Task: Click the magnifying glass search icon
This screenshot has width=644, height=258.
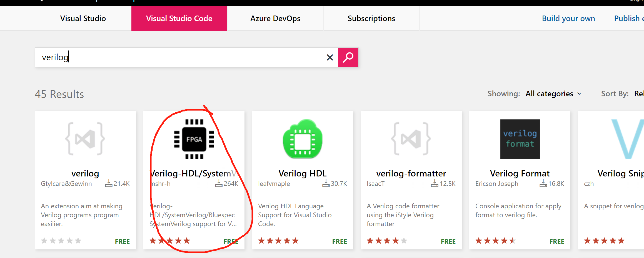Action: [x=348, y=57]
